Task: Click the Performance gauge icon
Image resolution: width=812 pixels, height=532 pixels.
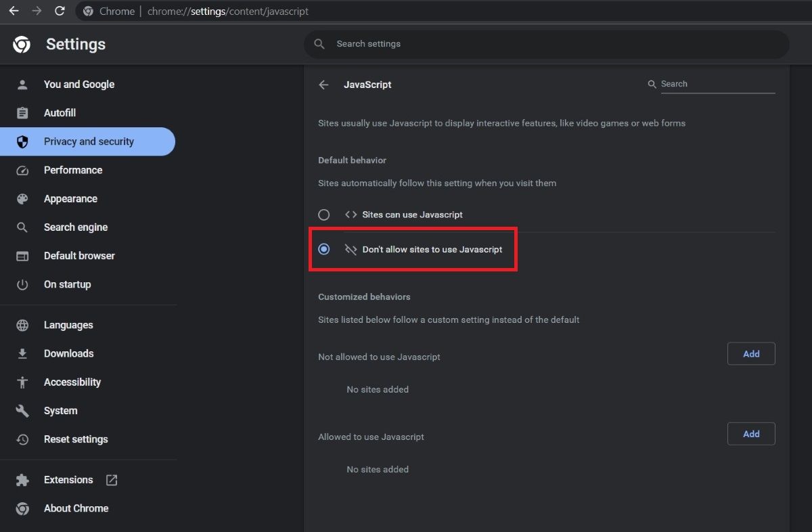Action: click(x=22, y=171)
